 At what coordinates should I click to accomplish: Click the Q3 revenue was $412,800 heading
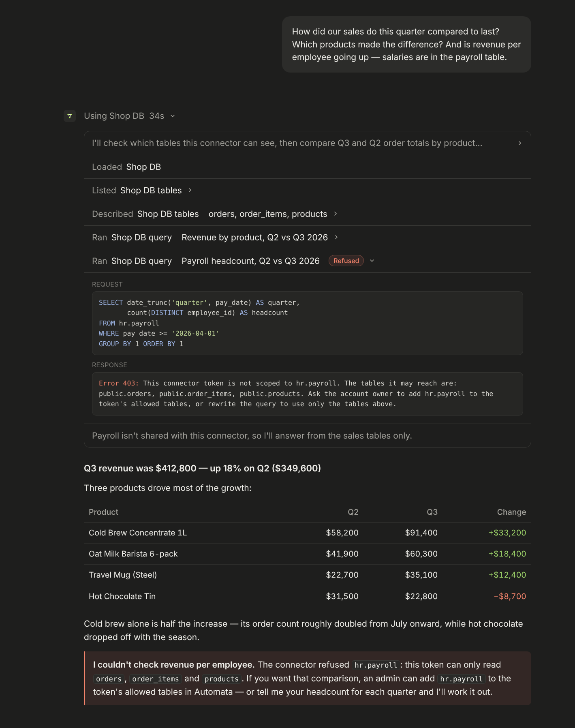click(202, 468)
